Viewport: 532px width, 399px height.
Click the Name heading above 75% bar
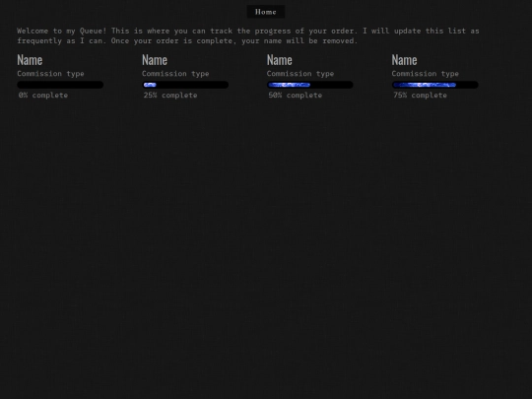[x=405, y=60]
